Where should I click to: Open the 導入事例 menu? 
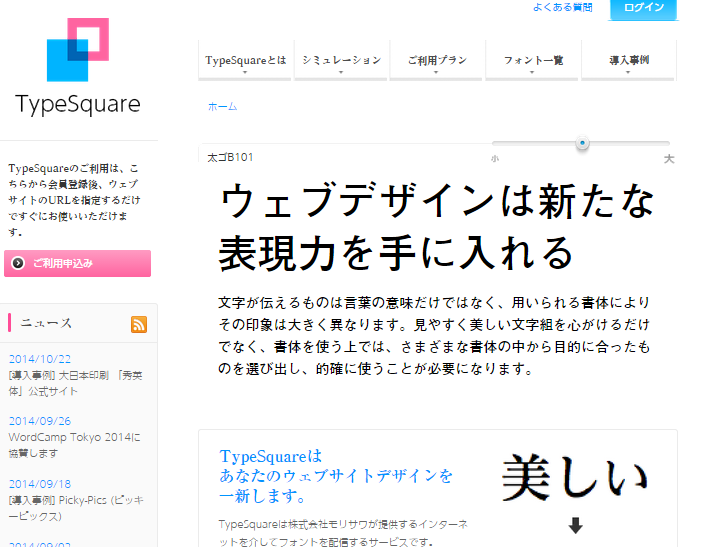[629, 60]
